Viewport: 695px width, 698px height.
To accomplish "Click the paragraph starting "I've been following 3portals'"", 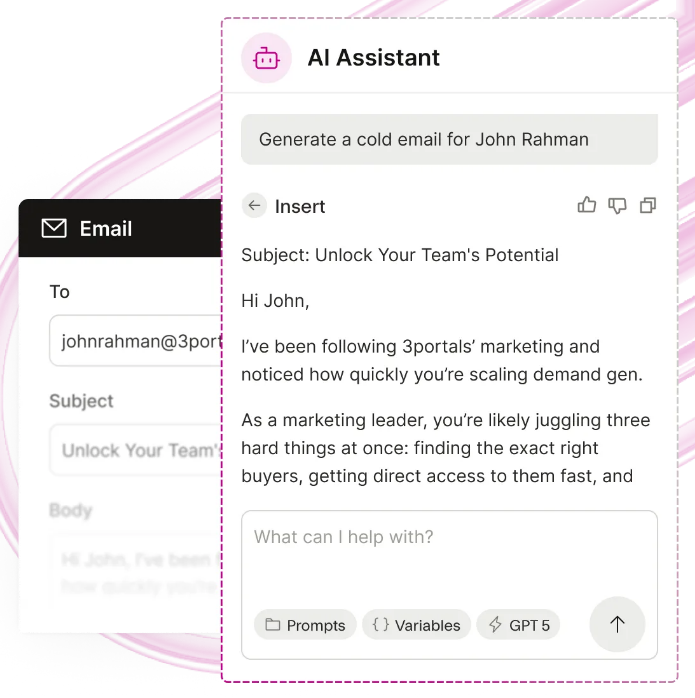I will coord(442,361).
